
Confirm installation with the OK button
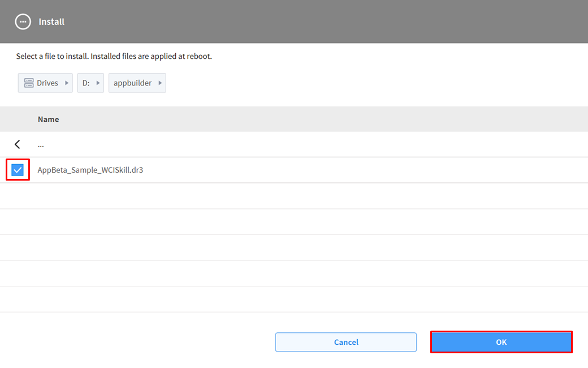(501, 342)
